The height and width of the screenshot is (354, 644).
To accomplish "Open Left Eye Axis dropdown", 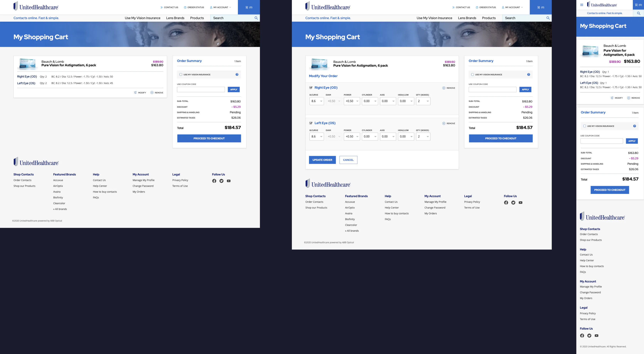I will 388,136.
